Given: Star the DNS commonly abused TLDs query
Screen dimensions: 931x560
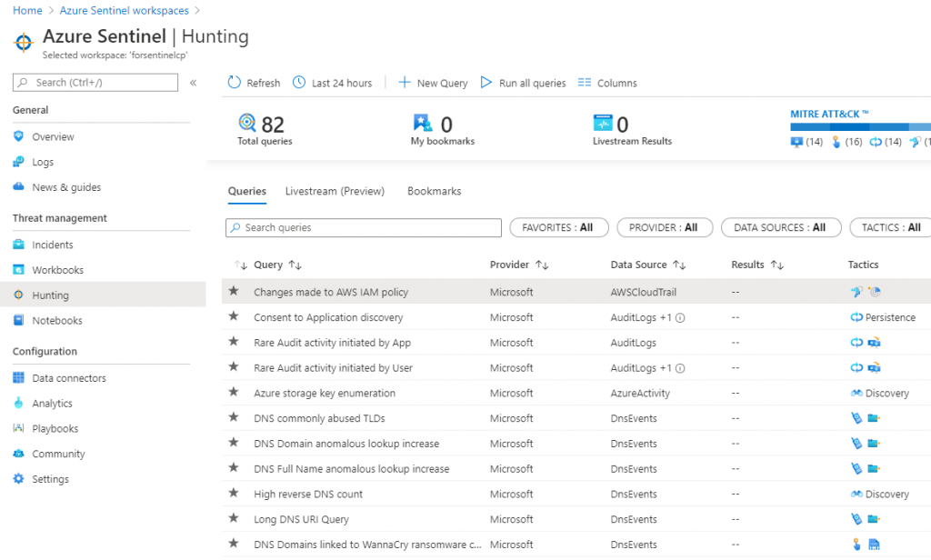Looking at the screenshot, I should [234, 417].
